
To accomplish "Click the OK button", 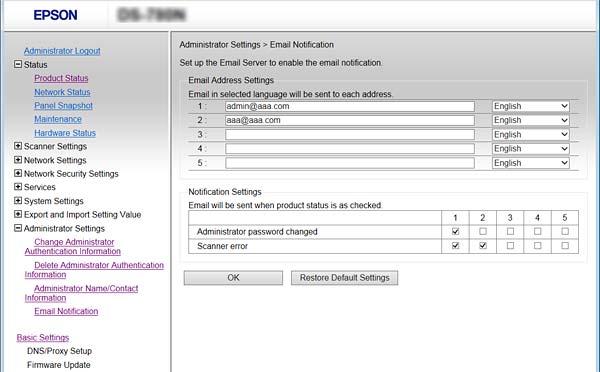I will pyautogui.click(x=233, y=278).
